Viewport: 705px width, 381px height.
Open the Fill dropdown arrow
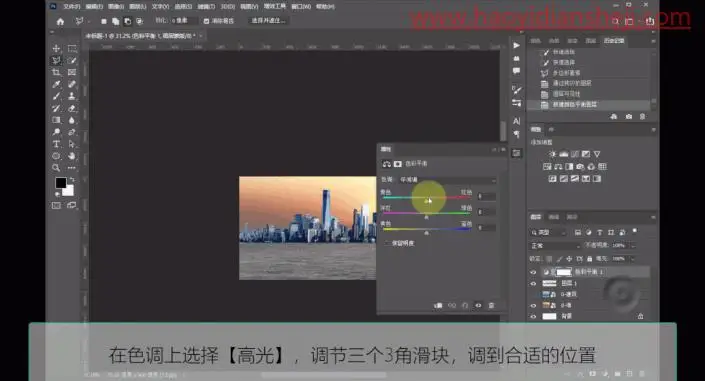[x=634, y=259]
